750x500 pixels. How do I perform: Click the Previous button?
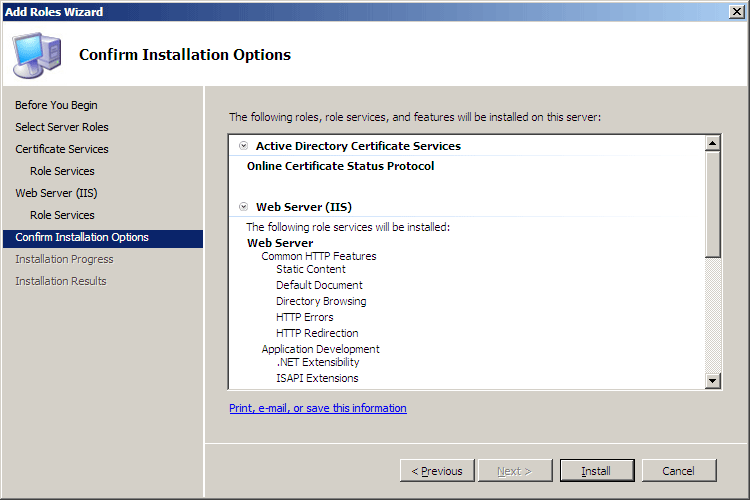pos(437,471)
